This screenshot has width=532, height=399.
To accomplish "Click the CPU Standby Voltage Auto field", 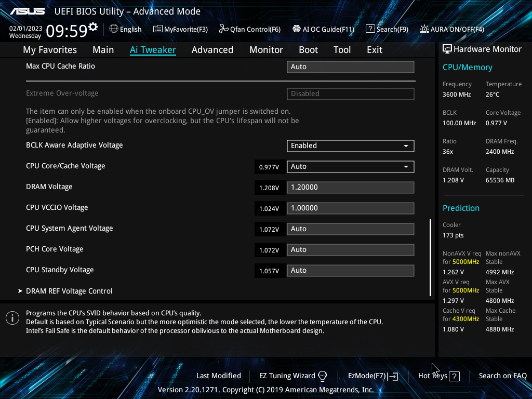I will click(x=351, y=270).
